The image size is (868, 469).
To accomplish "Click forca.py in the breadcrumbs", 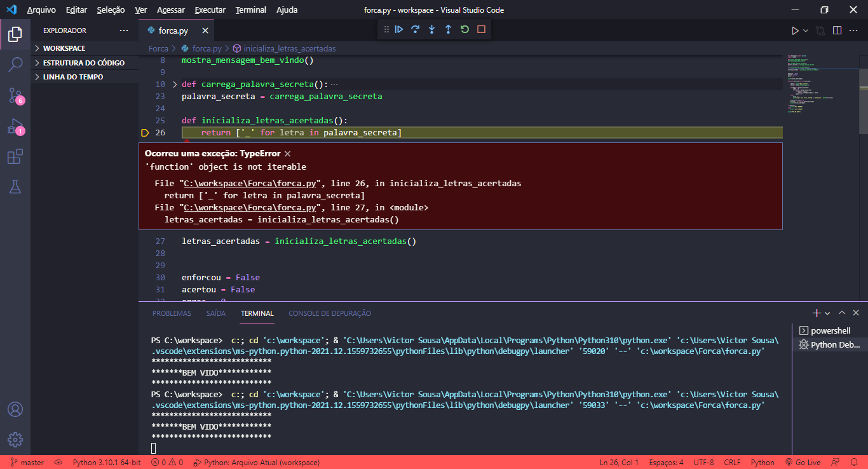I will pos(201,48).
